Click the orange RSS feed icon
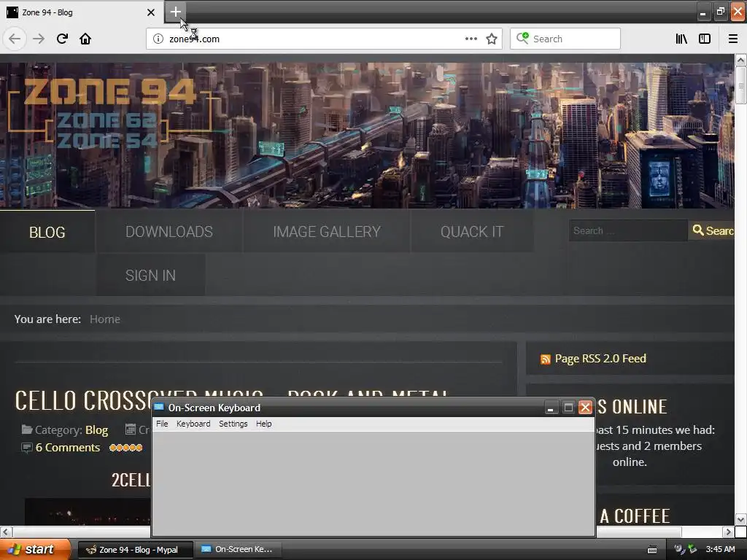The width and height of the screenshot is (747, 560). pos(546,359)
